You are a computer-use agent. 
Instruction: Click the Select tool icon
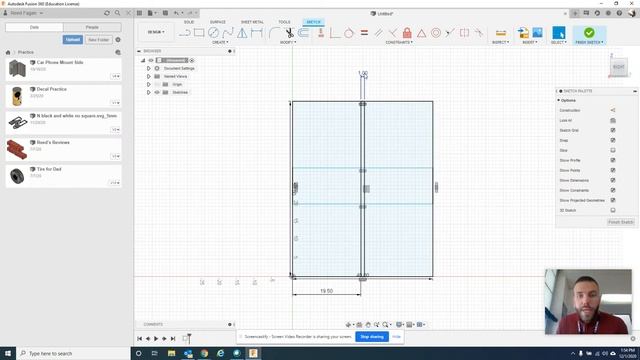pos(558,33)
